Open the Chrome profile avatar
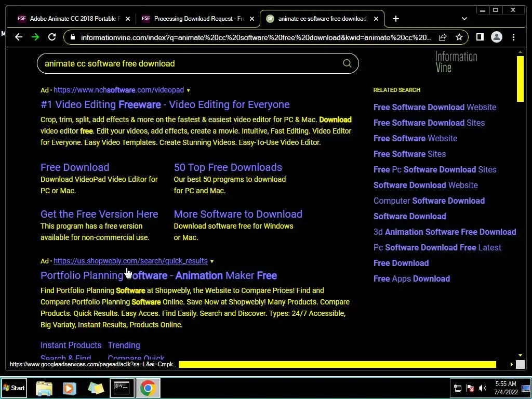 point(496,37)
